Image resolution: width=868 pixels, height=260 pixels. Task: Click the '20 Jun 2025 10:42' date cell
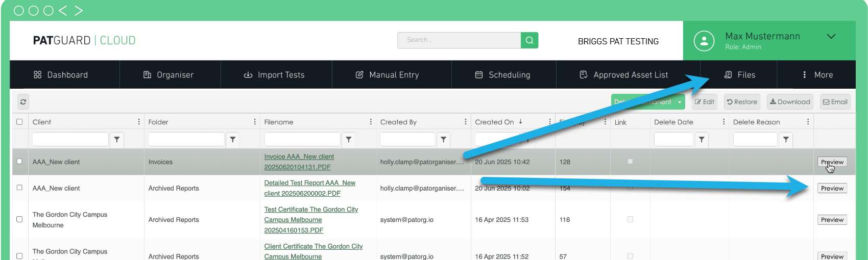[502, 162]
